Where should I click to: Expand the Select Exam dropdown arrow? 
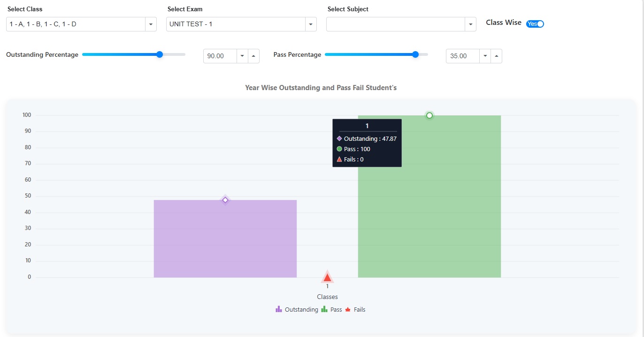pos(310,24)
